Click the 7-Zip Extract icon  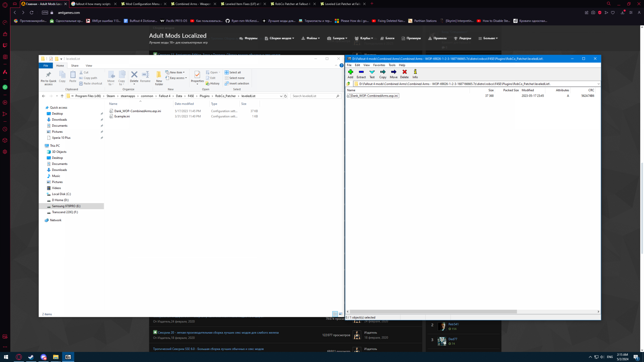[361, 72]
